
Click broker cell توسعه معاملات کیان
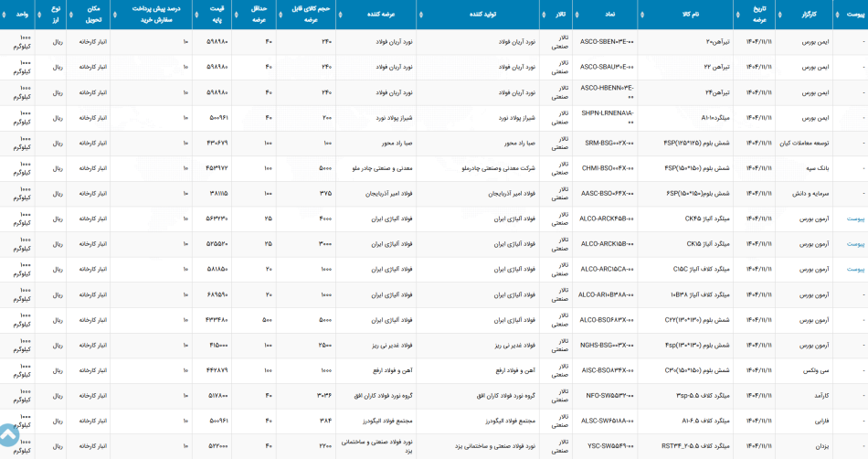[x=804, y=144]
